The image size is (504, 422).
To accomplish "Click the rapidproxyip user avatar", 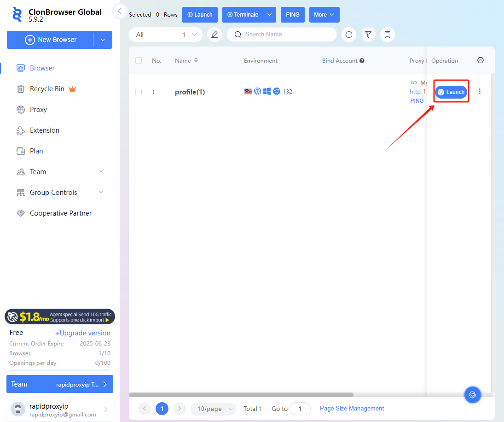I will click(x=18, y=409).
